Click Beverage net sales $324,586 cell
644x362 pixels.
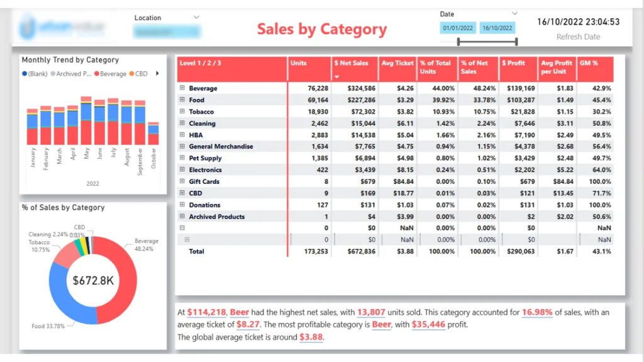[361, 88]
